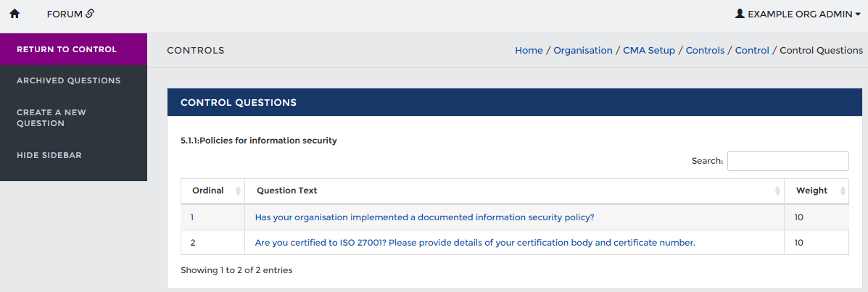This screenshot has height=292, width=868.
Task: Open CMA Setup breadcrumb link
Action: [648, 51]
